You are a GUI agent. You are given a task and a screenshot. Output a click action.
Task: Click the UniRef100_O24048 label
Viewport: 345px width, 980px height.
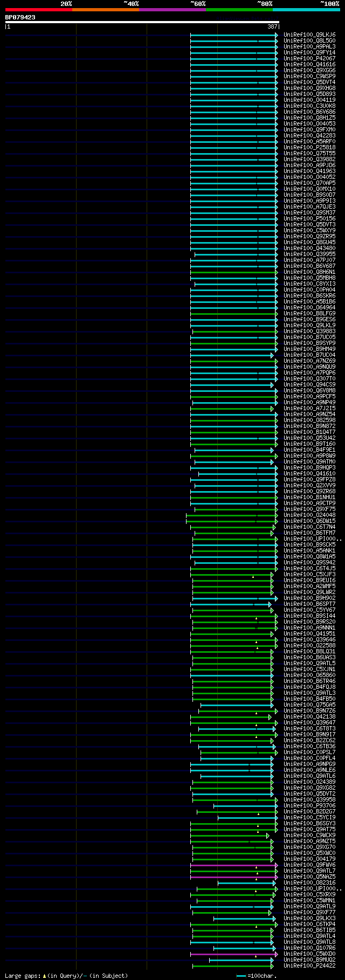pos(309,515)
